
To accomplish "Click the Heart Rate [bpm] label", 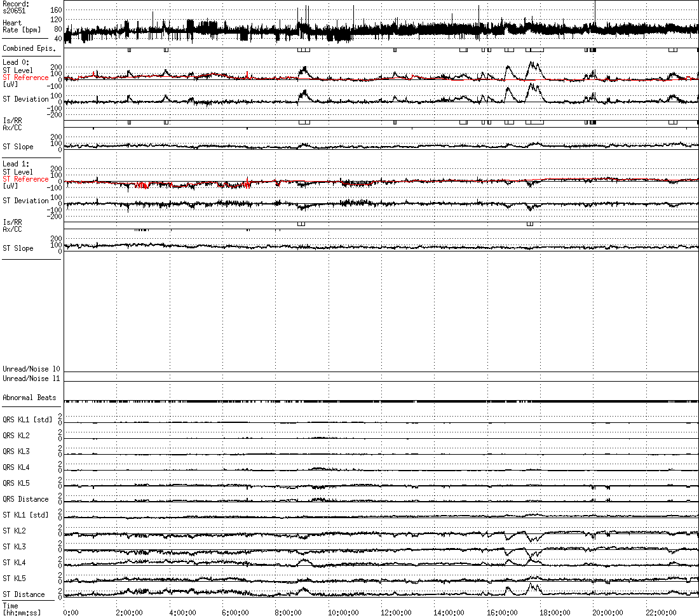I will click(x=22, y=26).
